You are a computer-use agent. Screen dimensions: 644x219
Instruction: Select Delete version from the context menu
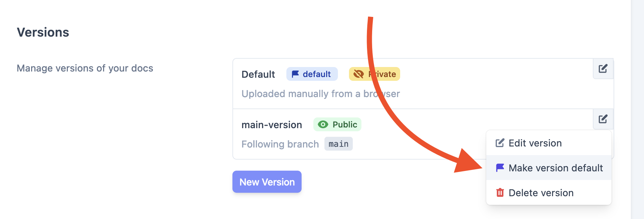tap(541, 193)
